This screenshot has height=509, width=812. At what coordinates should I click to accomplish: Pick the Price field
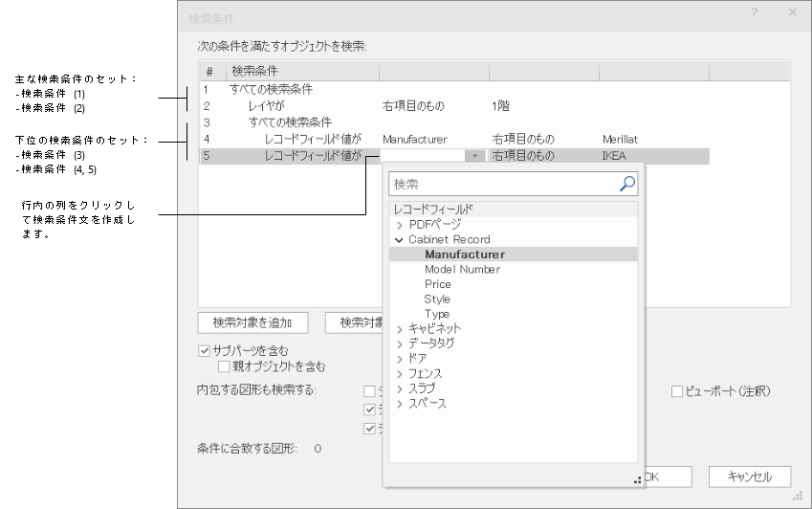438,284
